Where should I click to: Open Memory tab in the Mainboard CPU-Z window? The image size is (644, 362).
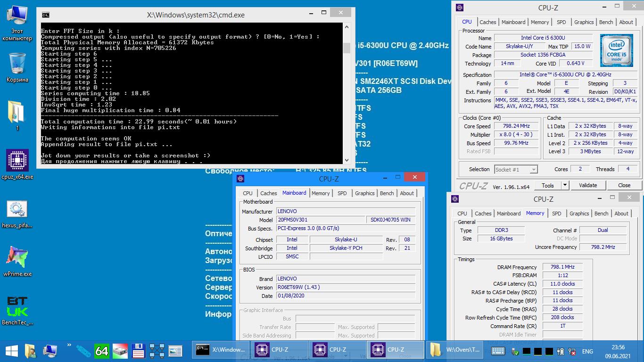tap(321, 193)
